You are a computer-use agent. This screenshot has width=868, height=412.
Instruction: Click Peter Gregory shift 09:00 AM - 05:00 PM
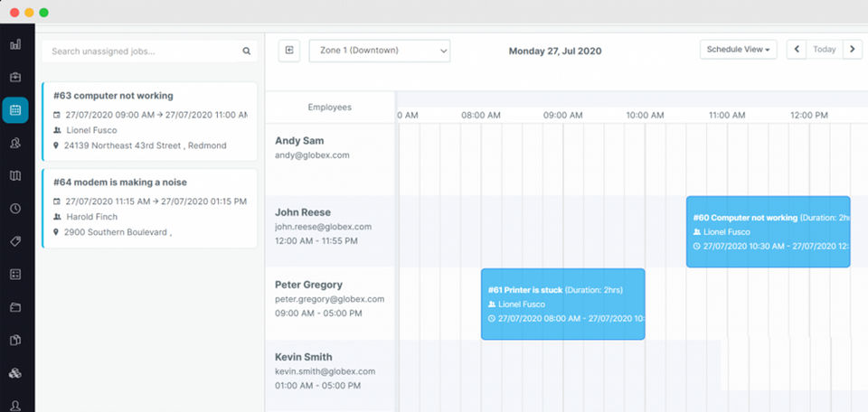318,314
